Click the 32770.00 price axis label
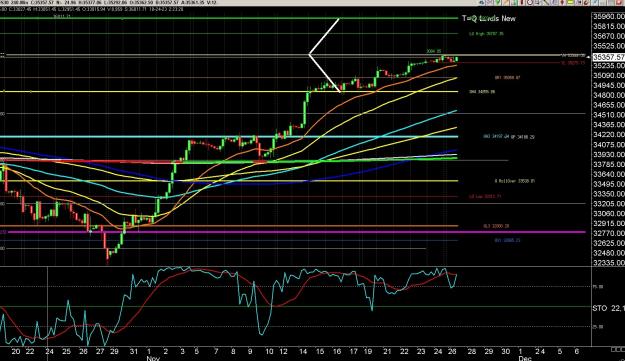The width and height of the screenshot is (625, 361). coord(609,233)
